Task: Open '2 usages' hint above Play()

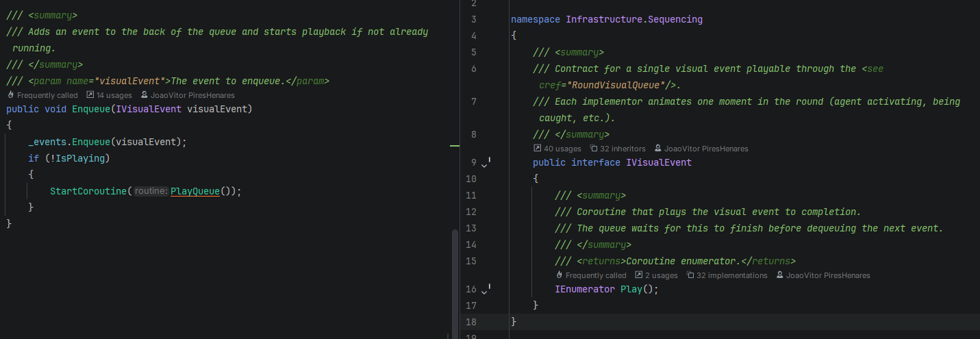Action: click(656, 275)
